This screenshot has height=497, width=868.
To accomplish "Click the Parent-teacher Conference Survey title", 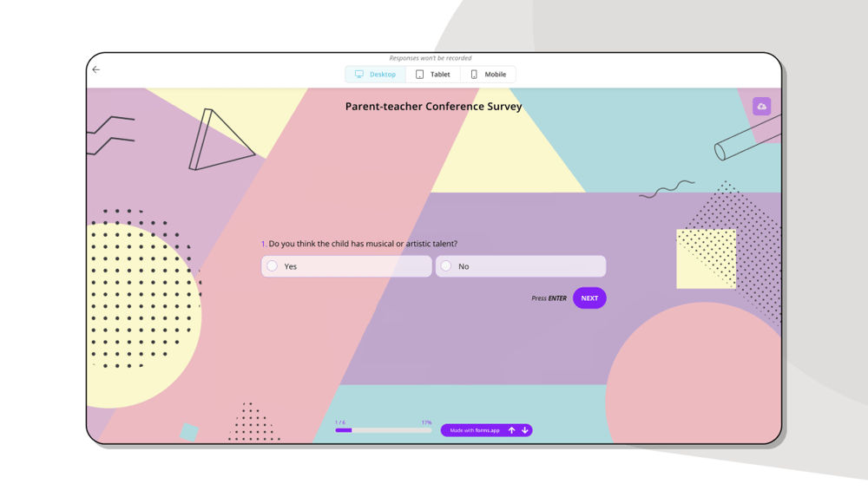I will pos(433,107).
